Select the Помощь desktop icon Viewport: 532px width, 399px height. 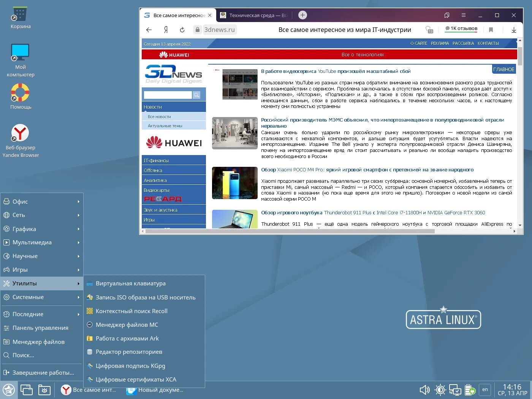[20, 97]
